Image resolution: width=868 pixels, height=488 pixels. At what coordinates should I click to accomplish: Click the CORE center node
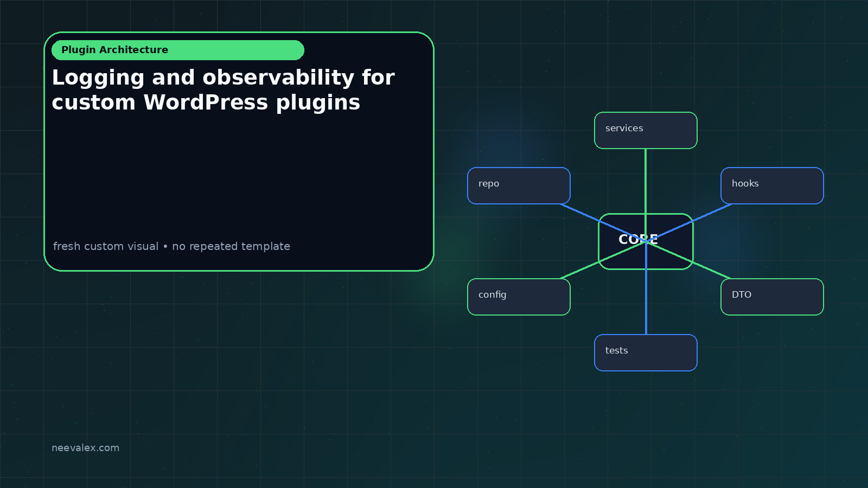click(646, 241)
